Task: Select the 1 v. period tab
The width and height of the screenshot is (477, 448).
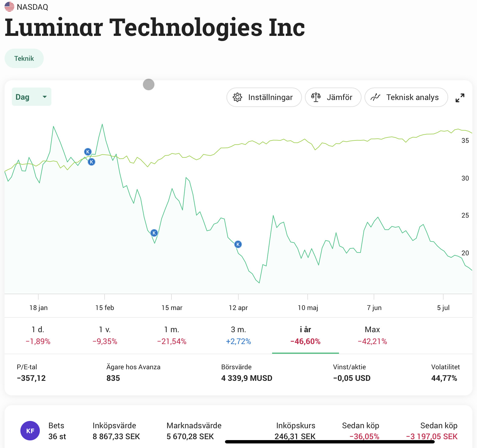Action: 105,335
